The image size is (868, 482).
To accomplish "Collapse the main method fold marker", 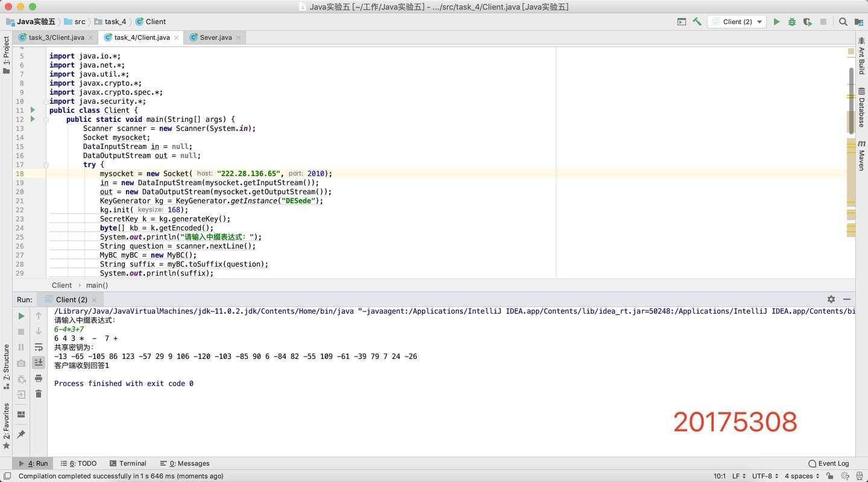I will pyautogui.click(x=46, y=119).
